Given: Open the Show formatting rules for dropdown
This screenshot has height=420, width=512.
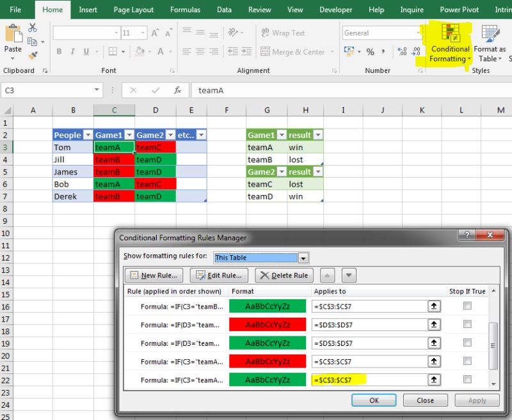Looking at the screenshot, I should click(x=303, y=258).
